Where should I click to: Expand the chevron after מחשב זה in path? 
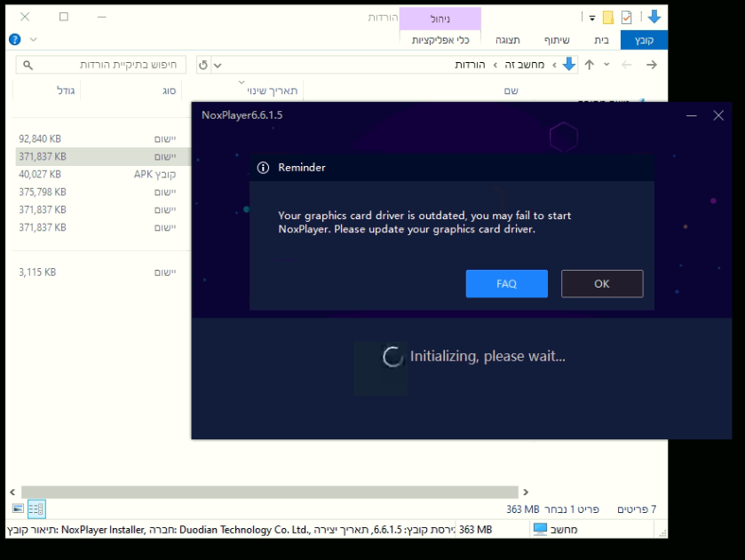495,65
